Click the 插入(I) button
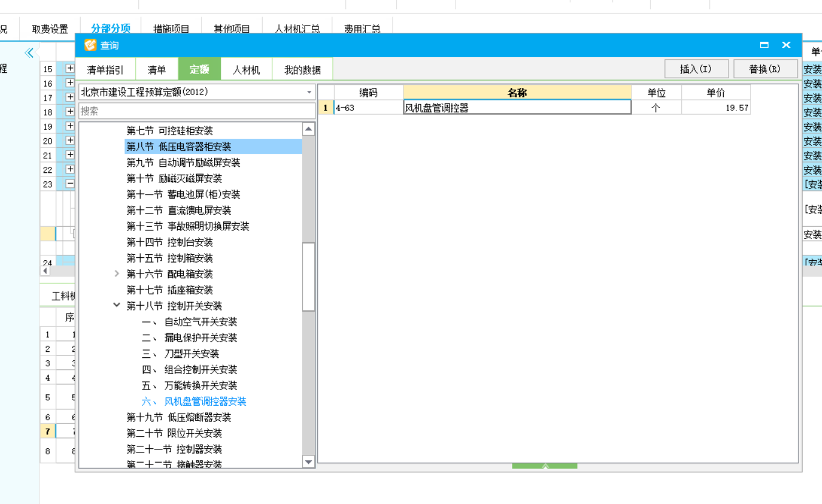This screenshot has width=822, height=504. [696, 69]
